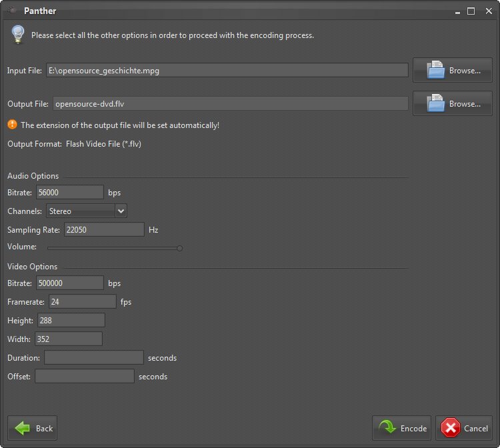500x448 pixels.
Task: Click the Framerate input field
Action: coord(82,302)
